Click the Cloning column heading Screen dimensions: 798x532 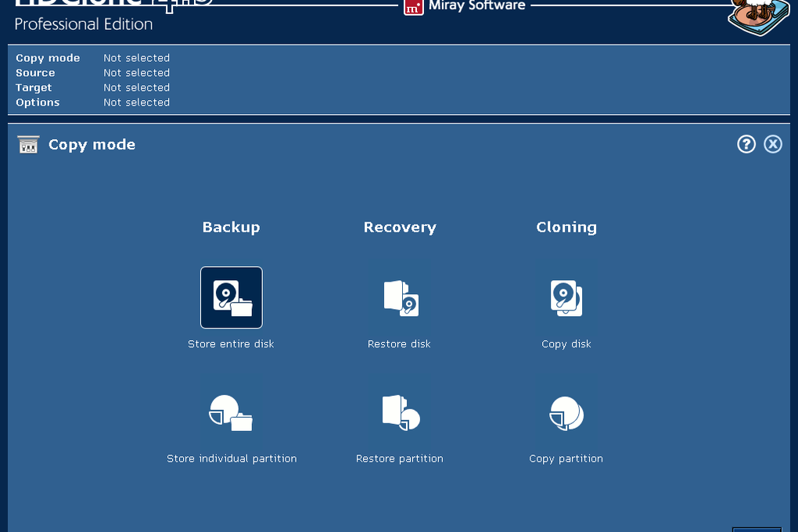(566, 227)
